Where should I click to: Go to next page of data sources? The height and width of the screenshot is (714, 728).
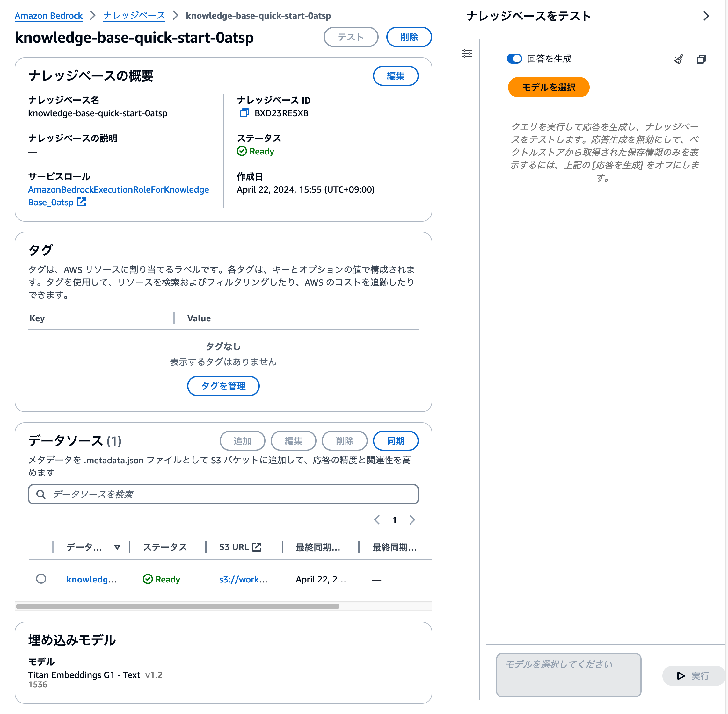coord(412,520)
